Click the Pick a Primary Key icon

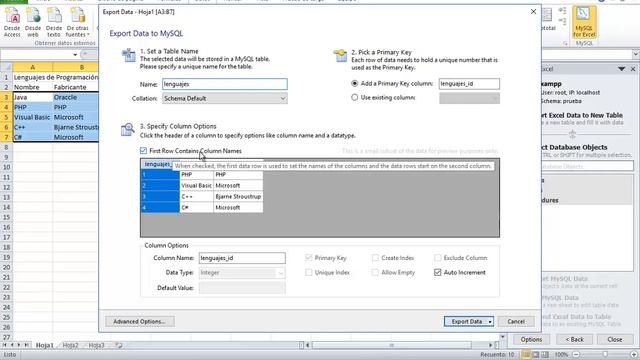tap(340, 56)
